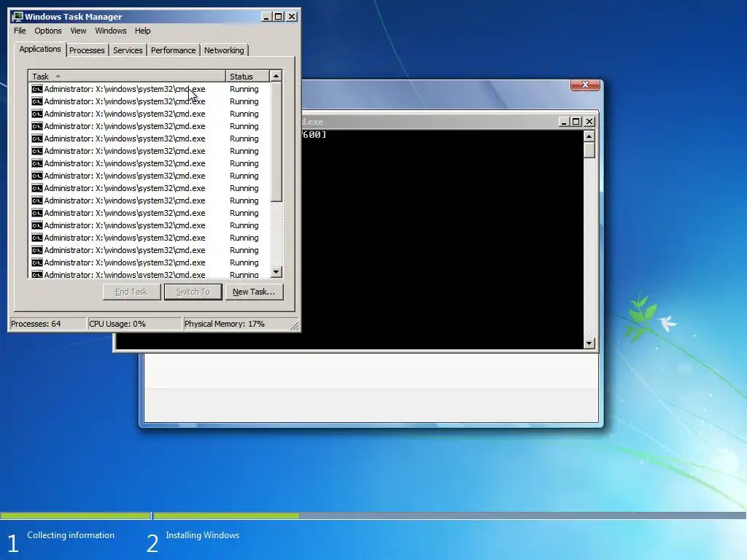The image size is (747, 560).
Task: Click the console window scrollbar thumb
Action: coord(589,150)
